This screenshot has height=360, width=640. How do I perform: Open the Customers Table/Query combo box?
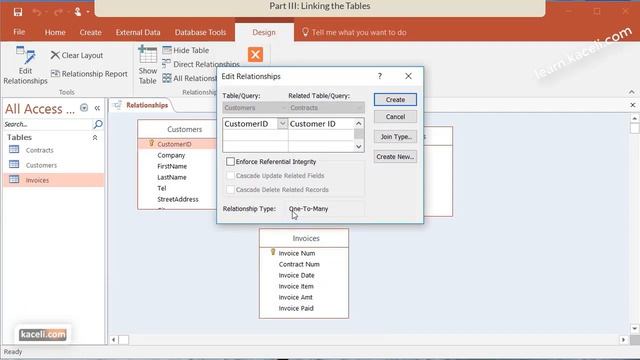[x=255, y=108]
